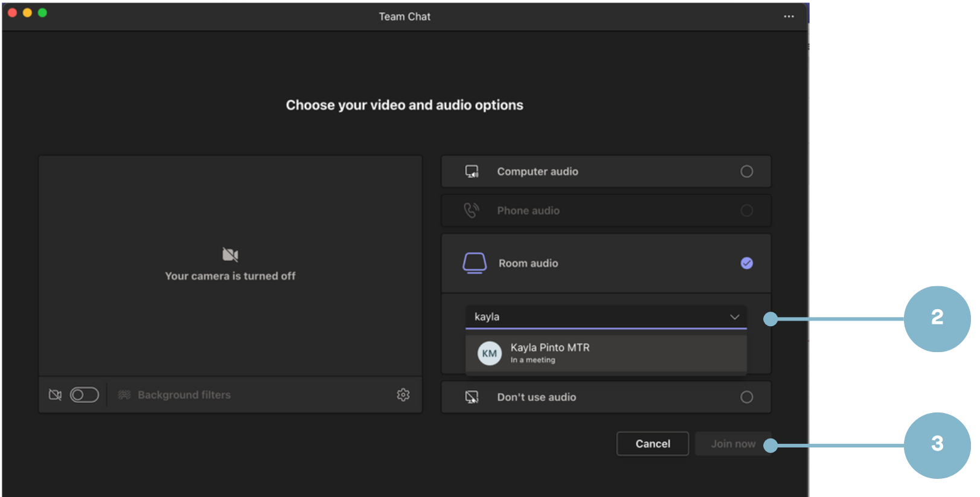Choose Kayla Pinto MTR from results
This screenshot has width=980, height=497.
click(606, 353)
